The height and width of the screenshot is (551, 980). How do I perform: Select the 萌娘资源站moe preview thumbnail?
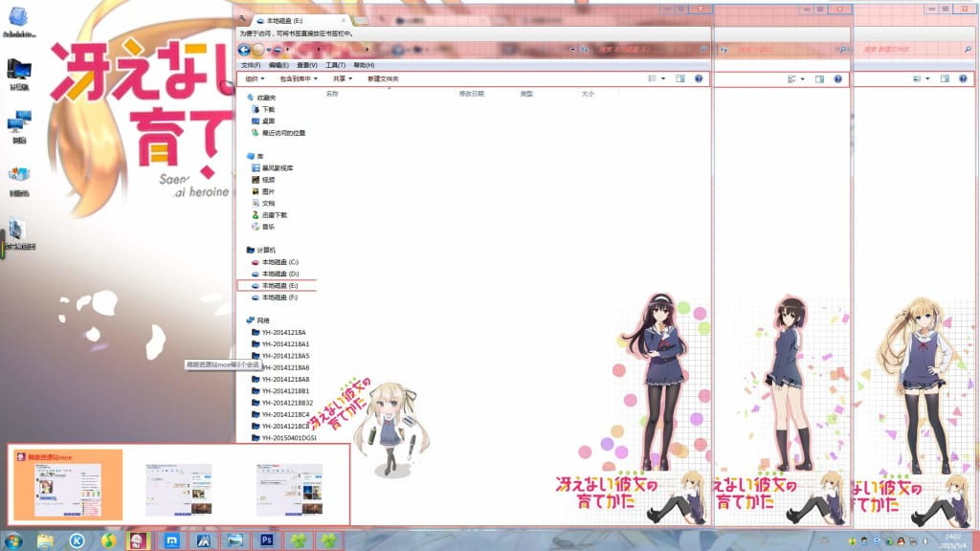click(68, 485)
